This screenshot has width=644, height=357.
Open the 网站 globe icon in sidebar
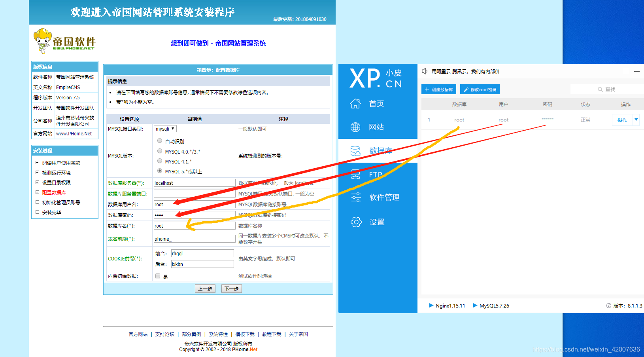(355, 127)
